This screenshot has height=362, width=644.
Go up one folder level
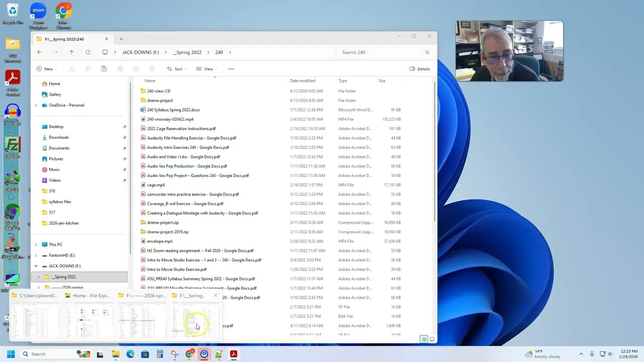(x=71, y=52)
